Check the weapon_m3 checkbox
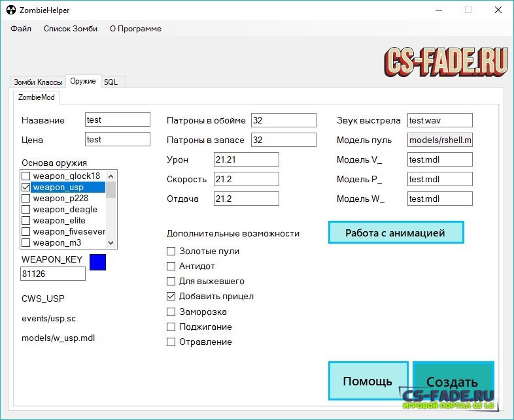The width and height of the screenshot is (514, 420). (x=26, y=243)
